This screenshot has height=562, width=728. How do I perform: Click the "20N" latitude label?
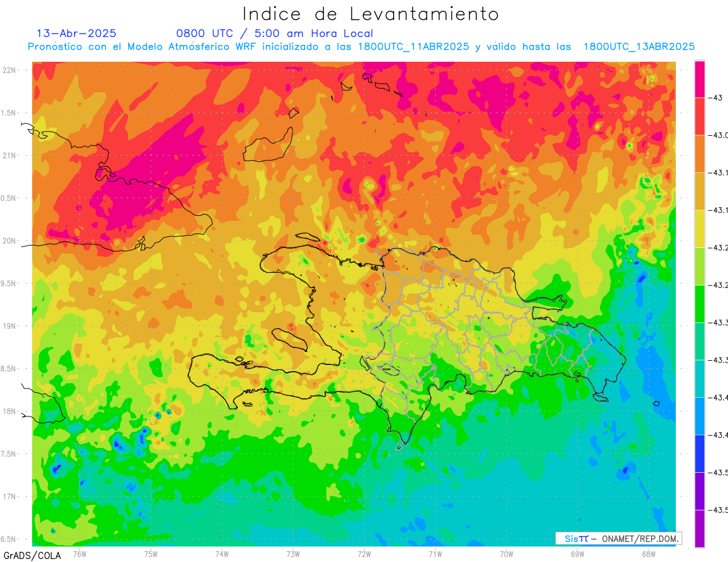coord(10,241)
